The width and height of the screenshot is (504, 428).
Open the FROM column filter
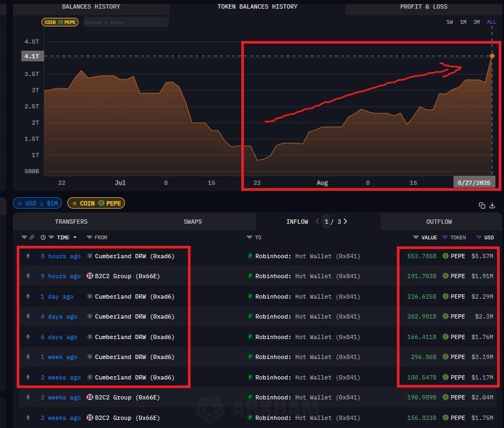[x=89, y=238]
